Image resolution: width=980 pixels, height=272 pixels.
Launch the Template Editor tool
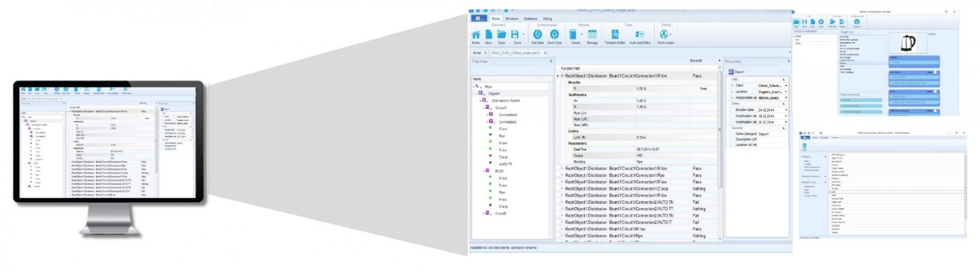615,34
